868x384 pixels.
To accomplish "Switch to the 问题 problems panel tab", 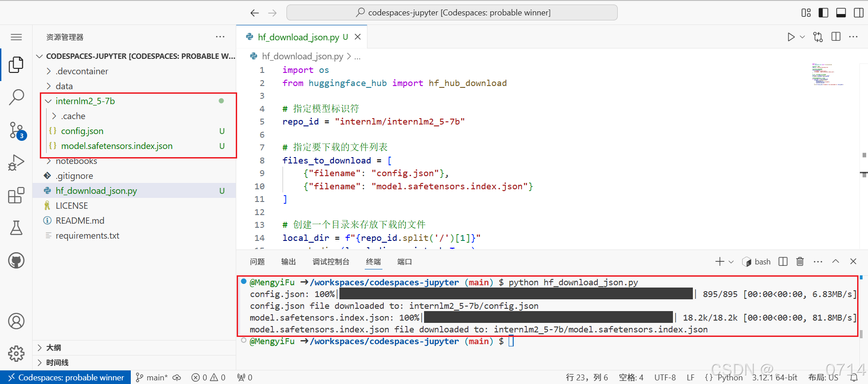I will pos(258,262).
